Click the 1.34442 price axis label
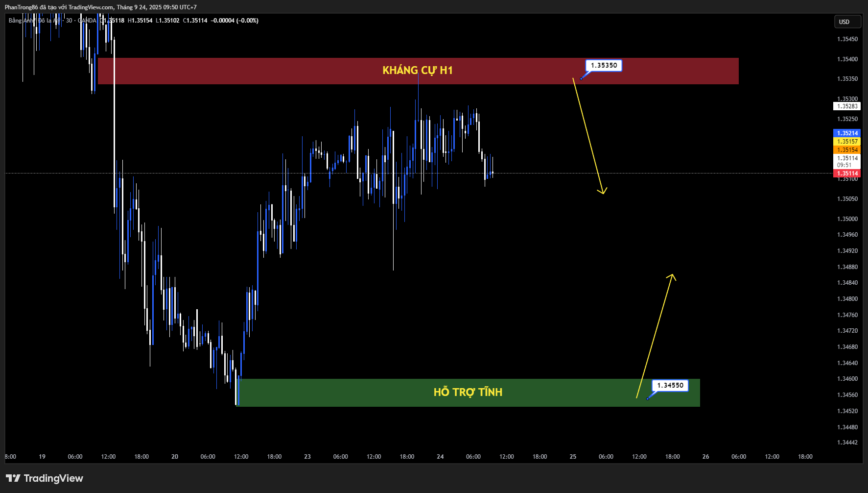The width and height of the screenshot is (868, 493). click(x=847, y=443)
